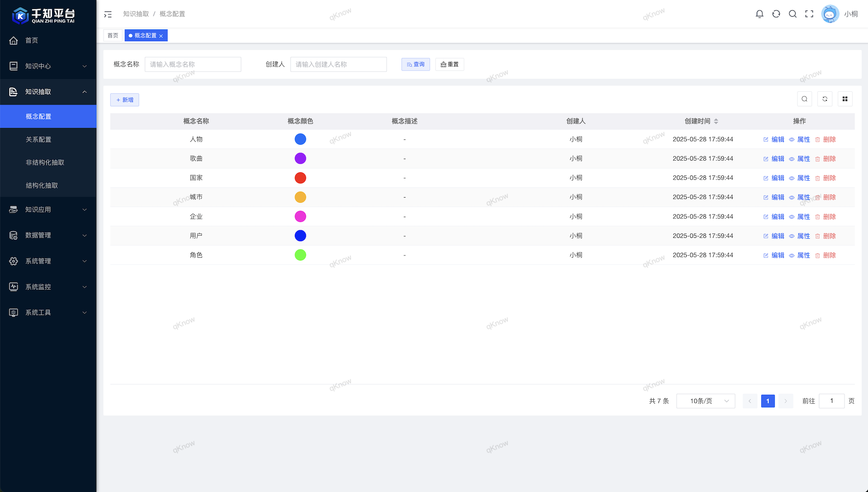
Task: Click the 查询 button
Action: coord(415,65)
